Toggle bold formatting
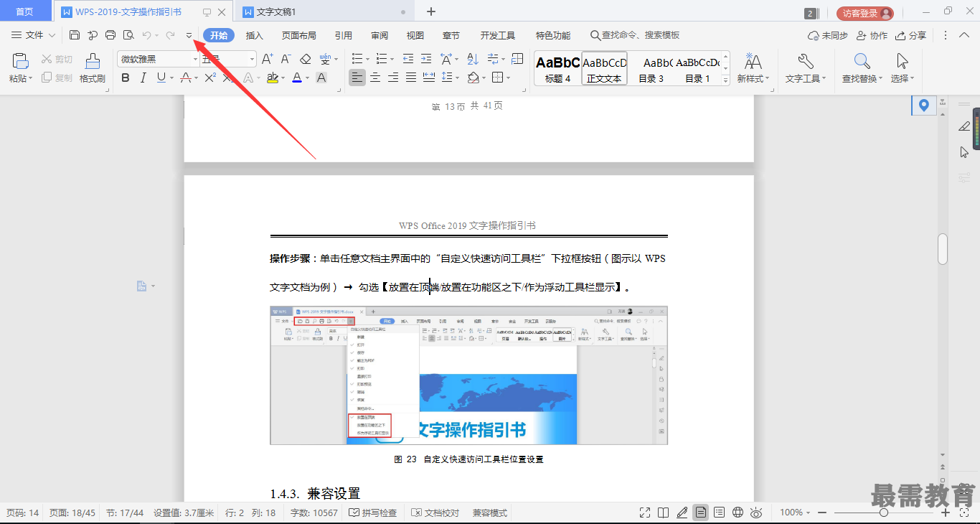 [x=126, y=78]
